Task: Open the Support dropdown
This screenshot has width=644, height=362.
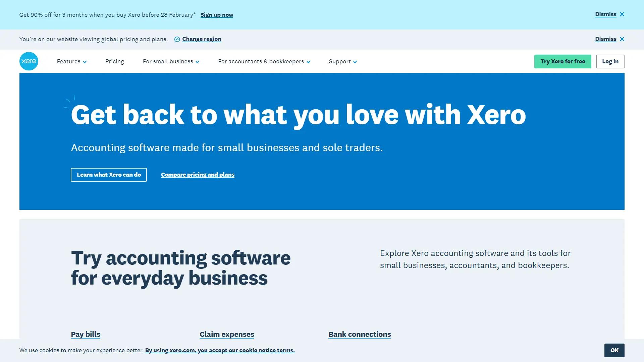Action: point(342,61)
